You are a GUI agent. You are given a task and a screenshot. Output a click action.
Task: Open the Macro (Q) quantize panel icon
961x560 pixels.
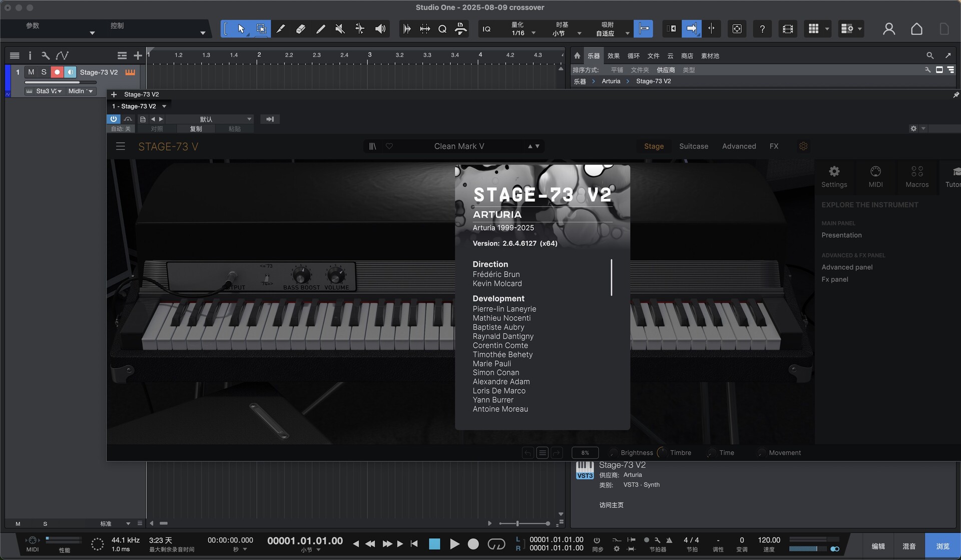pyautogui.click(x=442, y=29)
